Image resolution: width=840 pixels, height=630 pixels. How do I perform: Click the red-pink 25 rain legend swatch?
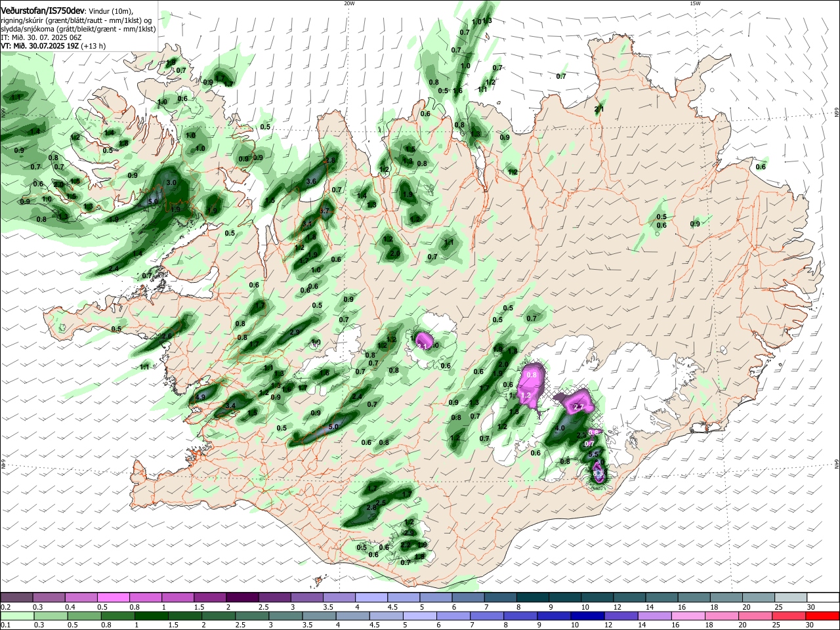pos(789,616)
